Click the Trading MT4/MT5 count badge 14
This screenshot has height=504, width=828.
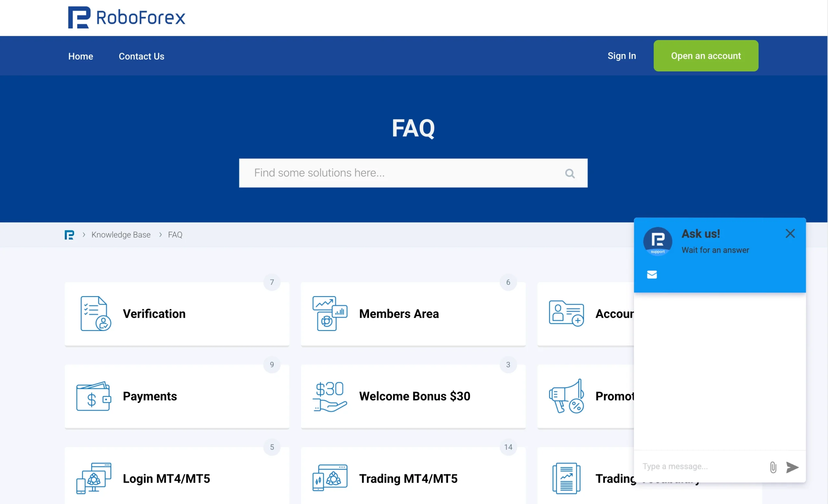point(508,447)
